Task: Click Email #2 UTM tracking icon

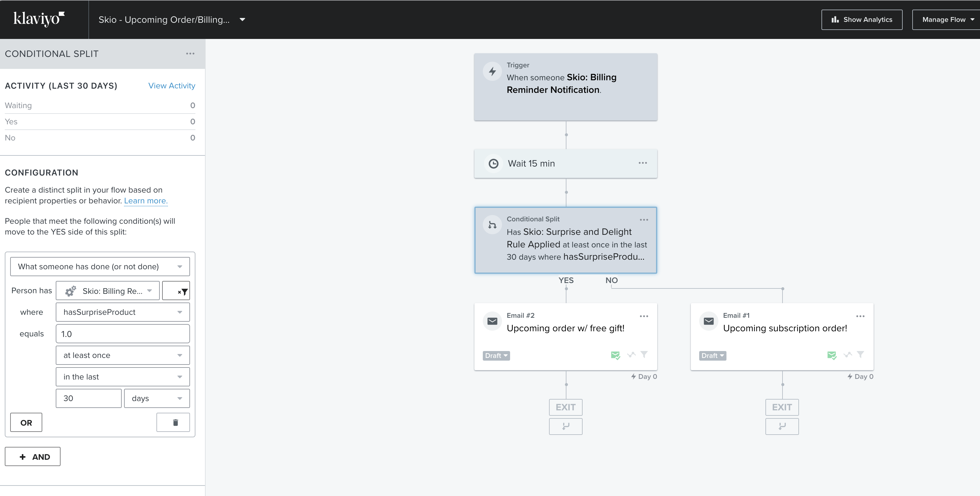Action: point(631,355)
